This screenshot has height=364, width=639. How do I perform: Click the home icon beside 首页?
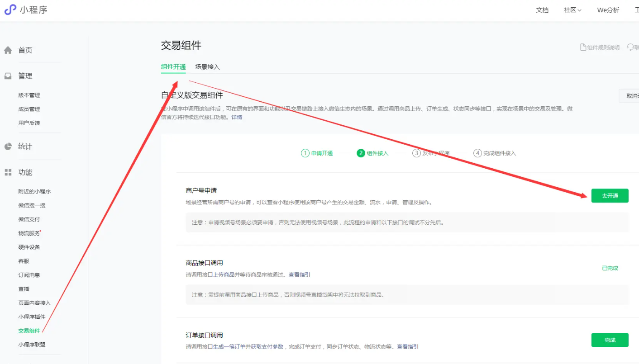pos(8,50)
